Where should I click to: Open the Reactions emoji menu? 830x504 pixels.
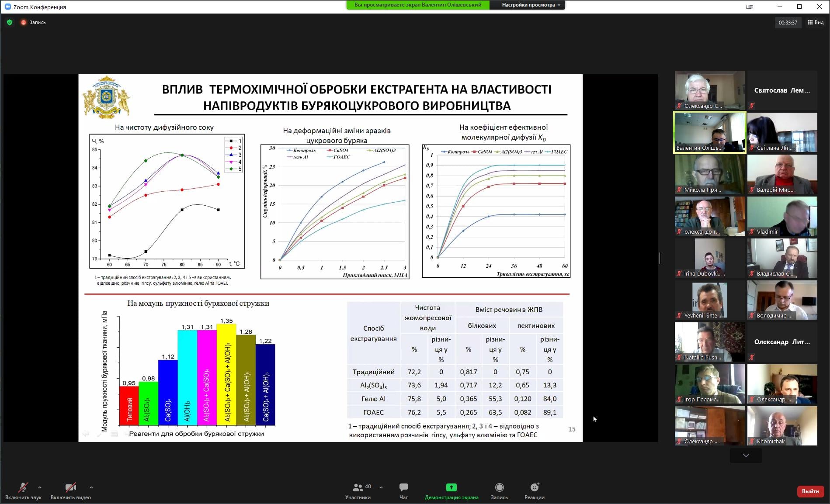535,487
